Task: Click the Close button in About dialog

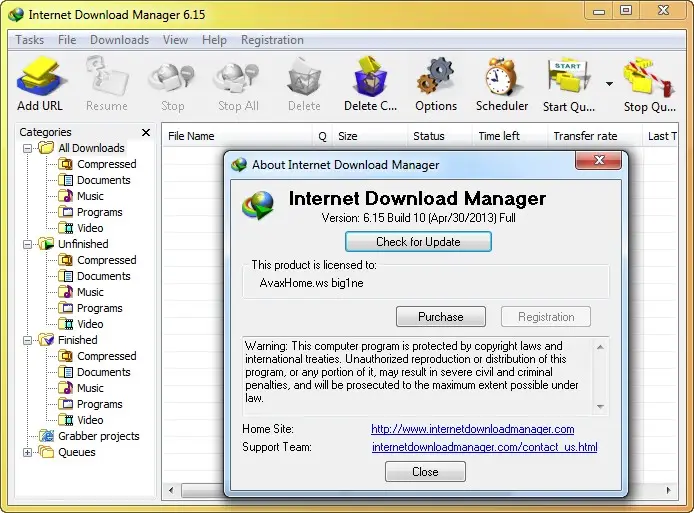Action: coord(425,472)
